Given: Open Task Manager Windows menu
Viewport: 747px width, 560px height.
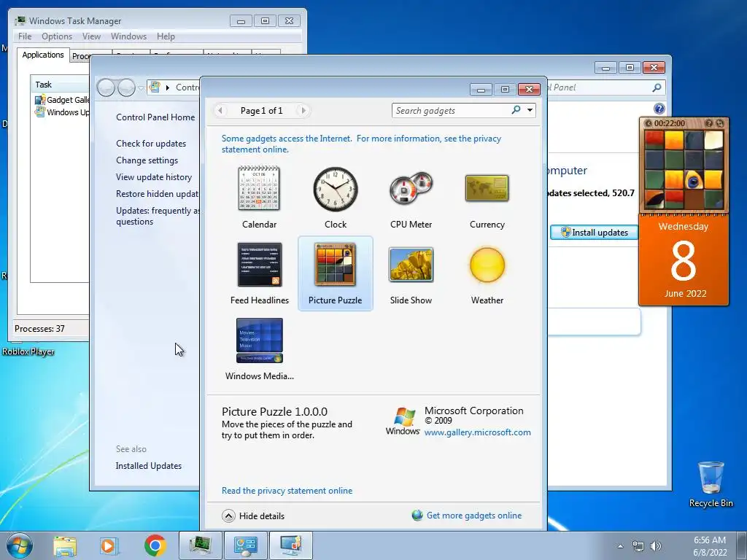Looking at the screenshot, I should [128, 36].
